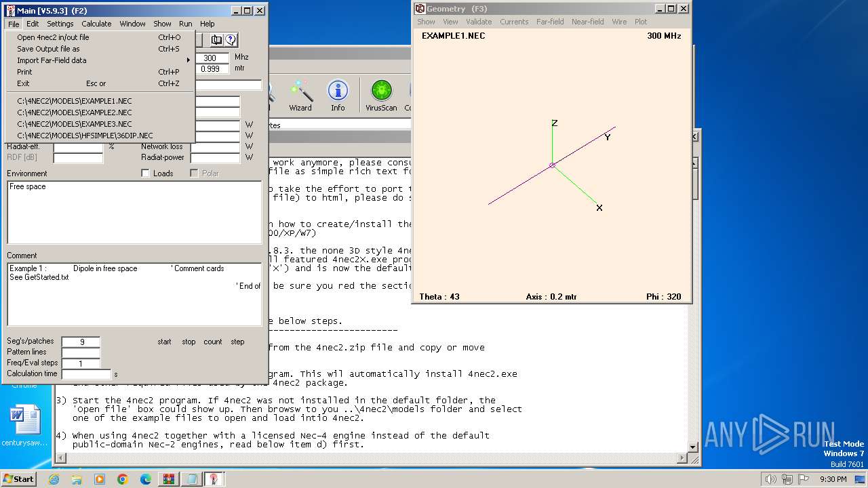
Task: Choose Open 4nec2 in/out file
Action: coord(100,37)
